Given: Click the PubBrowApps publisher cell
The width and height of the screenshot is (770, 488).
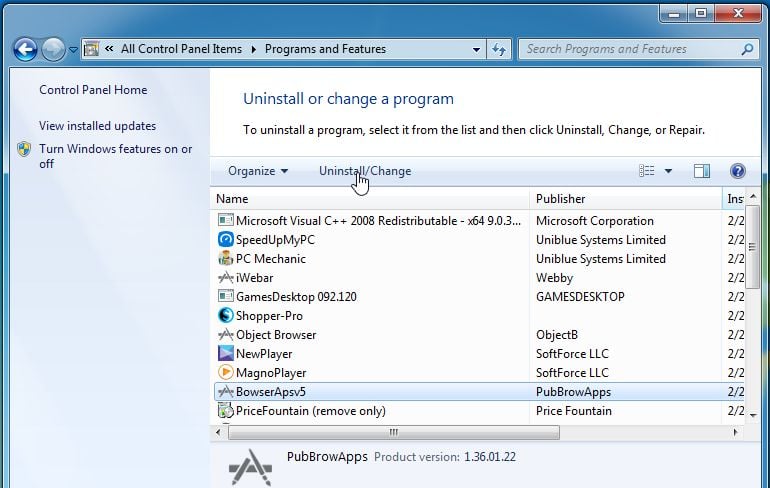Looking at the screenshot, I should pos(574,392).
